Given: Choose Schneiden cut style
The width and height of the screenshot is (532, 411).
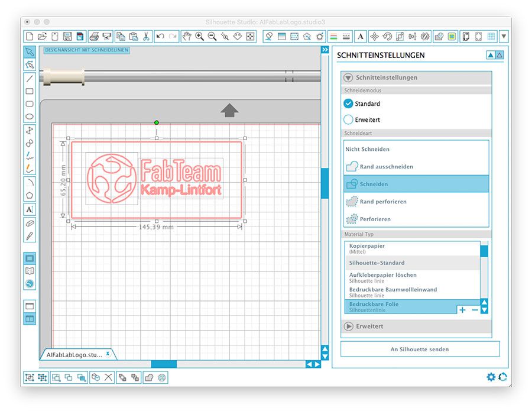Looking at the screenshot, I should [x=416, y=184].
